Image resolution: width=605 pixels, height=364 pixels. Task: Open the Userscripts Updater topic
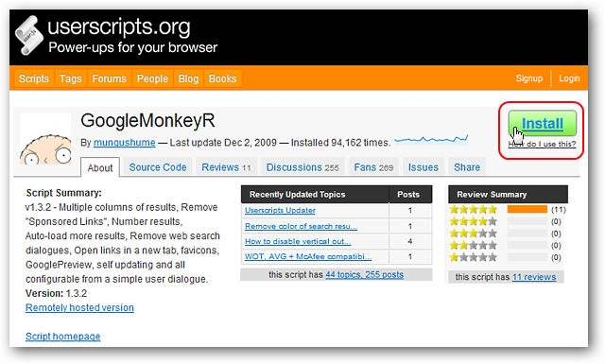280,211
